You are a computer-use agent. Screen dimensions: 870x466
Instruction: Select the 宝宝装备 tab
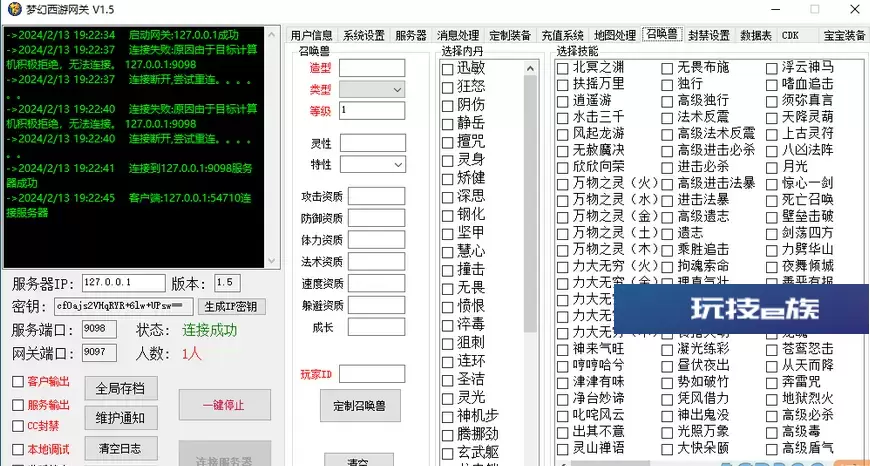[844, 36]
